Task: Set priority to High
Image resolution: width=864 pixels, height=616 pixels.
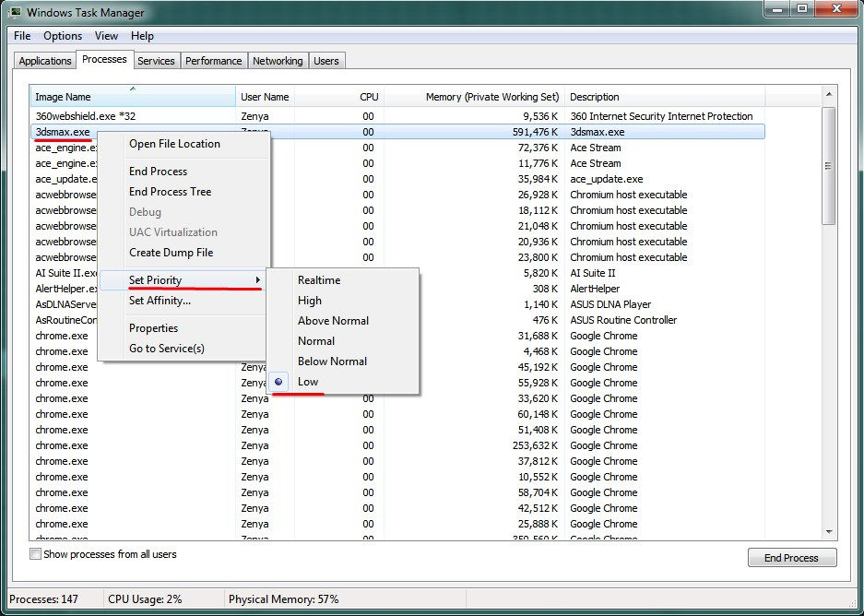Action: (x=310, y=301)
